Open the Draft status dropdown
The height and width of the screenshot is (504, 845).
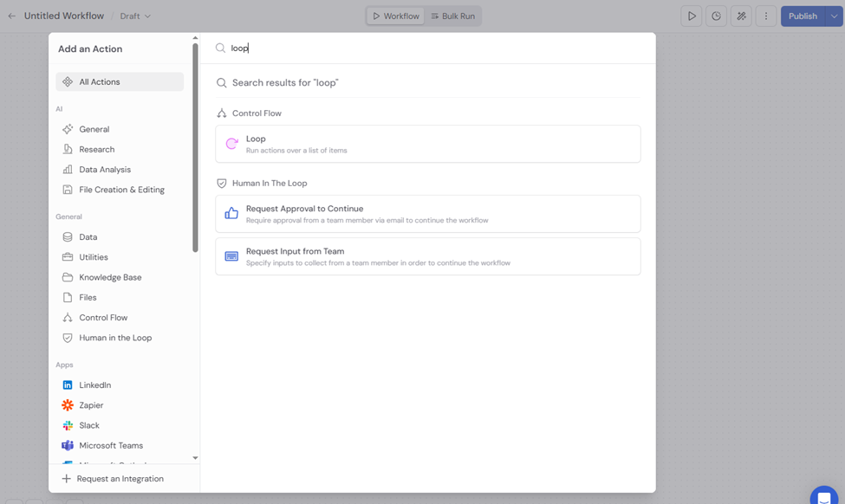tap(134, 16)
